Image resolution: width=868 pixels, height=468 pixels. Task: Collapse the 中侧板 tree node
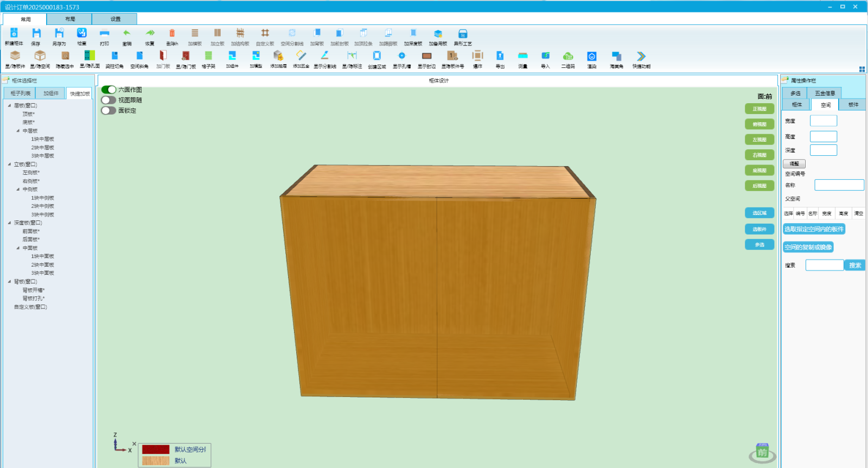pos(18,189)
